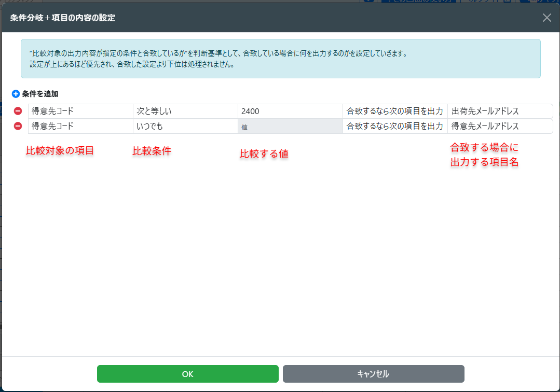Open the 次と等しい comparison condition dropdown
The image size is (560, 392).
tap(185, 111)
